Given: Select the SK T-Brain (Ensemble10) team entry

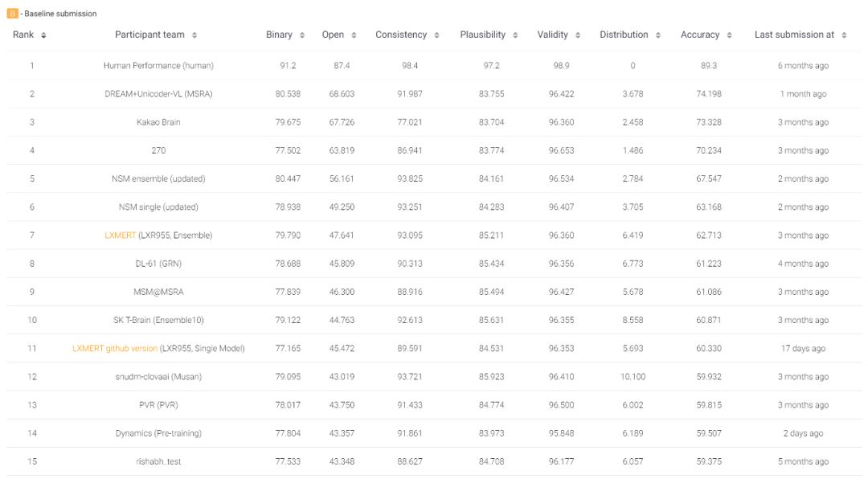Looking at the screenshot, I should 158,320.
